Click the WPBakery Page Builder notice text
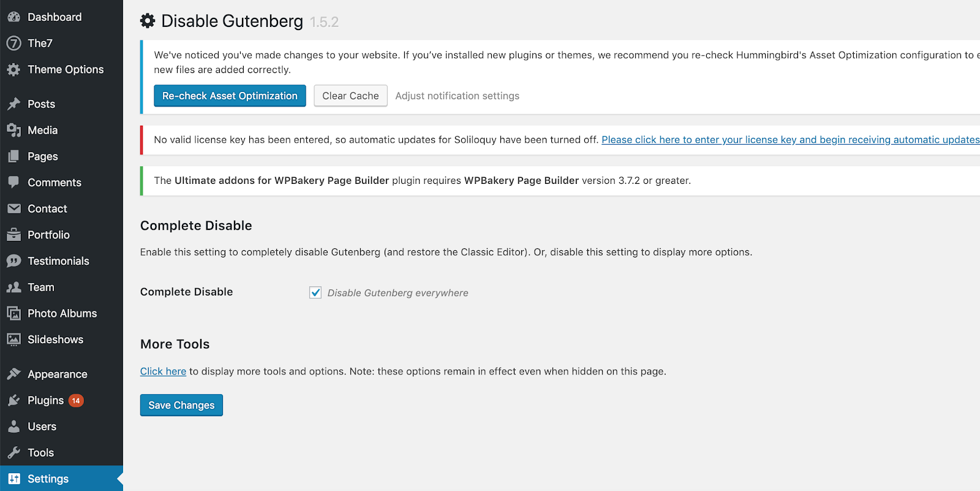 coord(422,181)
